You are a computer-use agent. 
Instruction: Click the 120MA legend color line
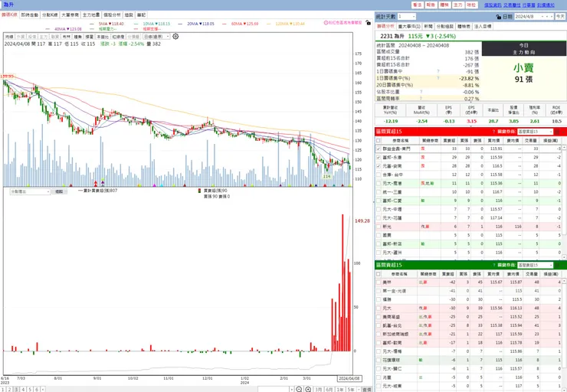(x=269, y=24)
